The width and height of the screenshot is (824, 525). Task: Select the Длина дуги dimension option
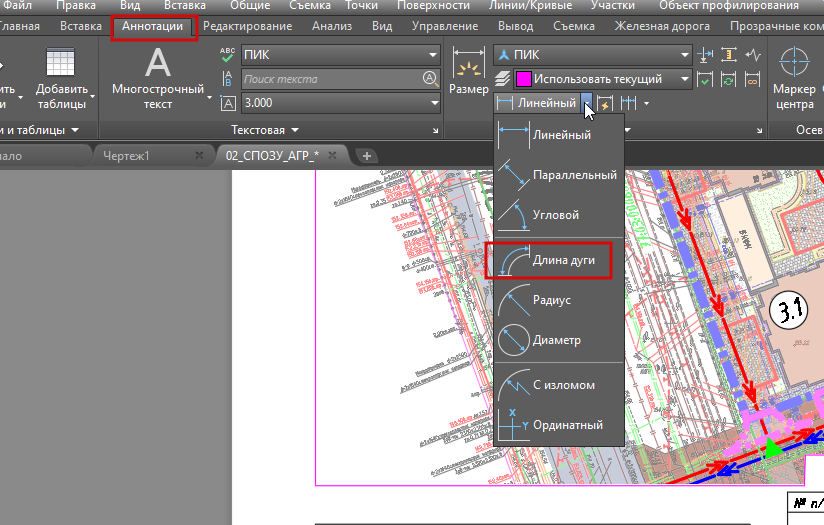(549, 260)
